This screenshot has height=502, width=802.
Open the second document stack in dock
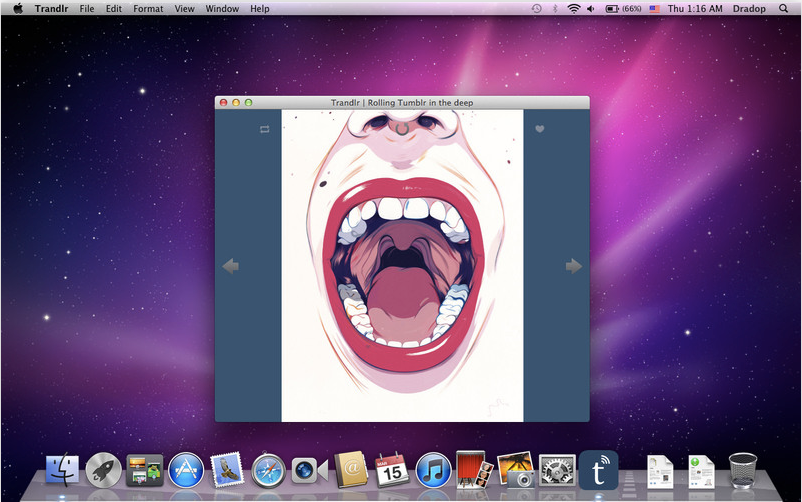click(701, 471)
